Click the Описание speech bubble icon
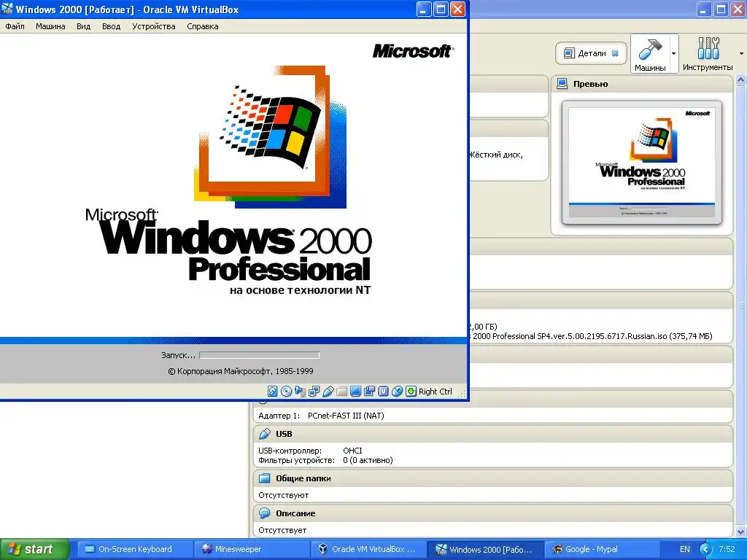 (264, 513)
